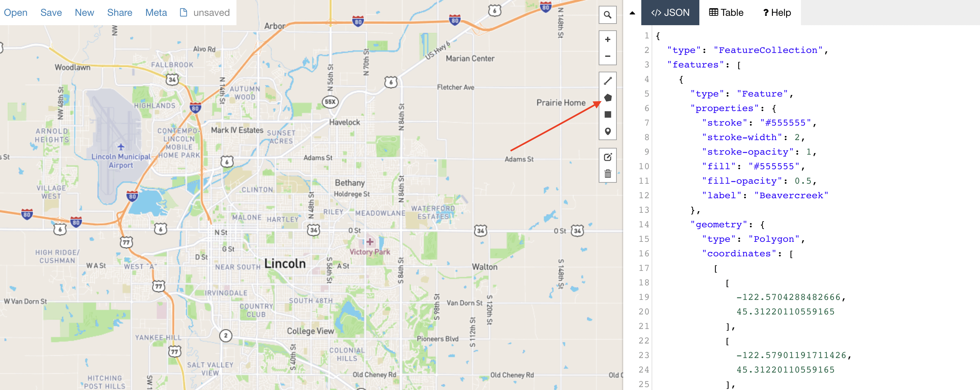Open the Open menu
The image size is (980, 390).
click(15, 13)
